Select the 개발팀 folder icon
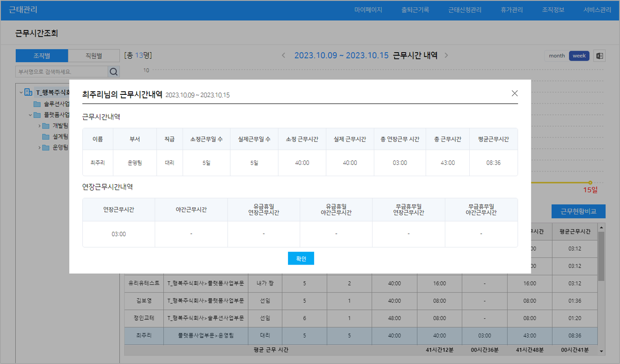Image resolution: width=620 pixels, height=364 pixels. pos(46,126)
